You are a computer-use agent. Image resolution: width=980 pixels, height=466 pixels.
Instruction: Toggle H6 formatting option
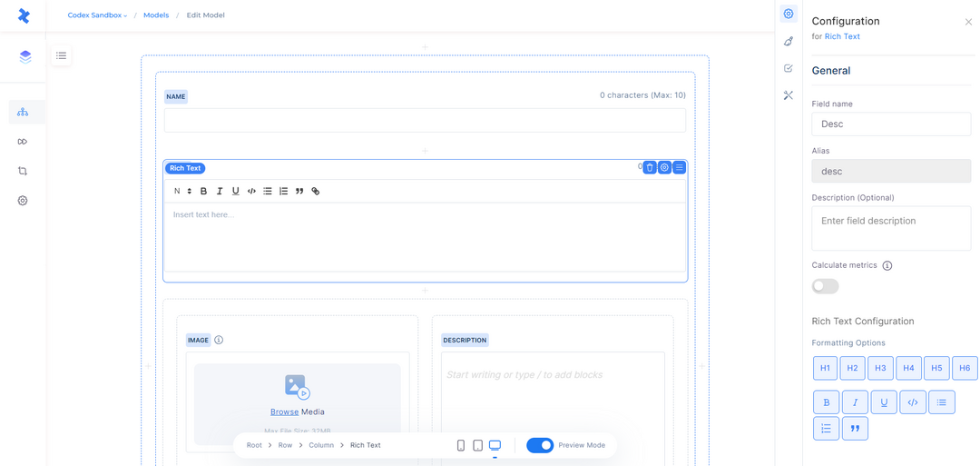[x=965, y=369]
